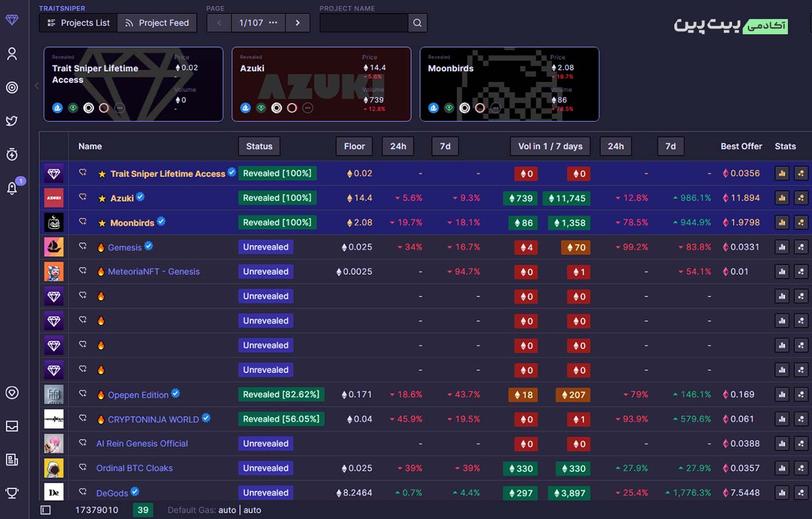Go to previous page with left chevron
The width and height of the screenshot is (812, 519).
[x=219, y=23]
